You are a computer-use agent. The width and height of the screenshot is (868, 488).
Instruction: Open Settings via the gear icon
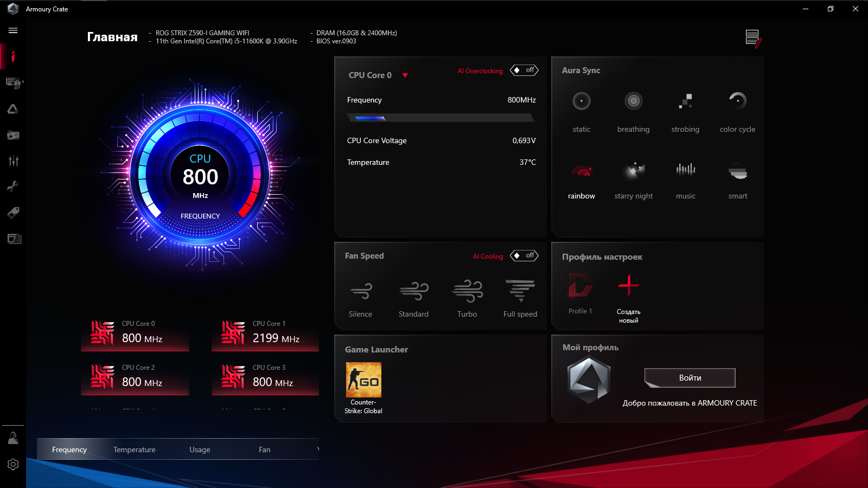(13, 464)
